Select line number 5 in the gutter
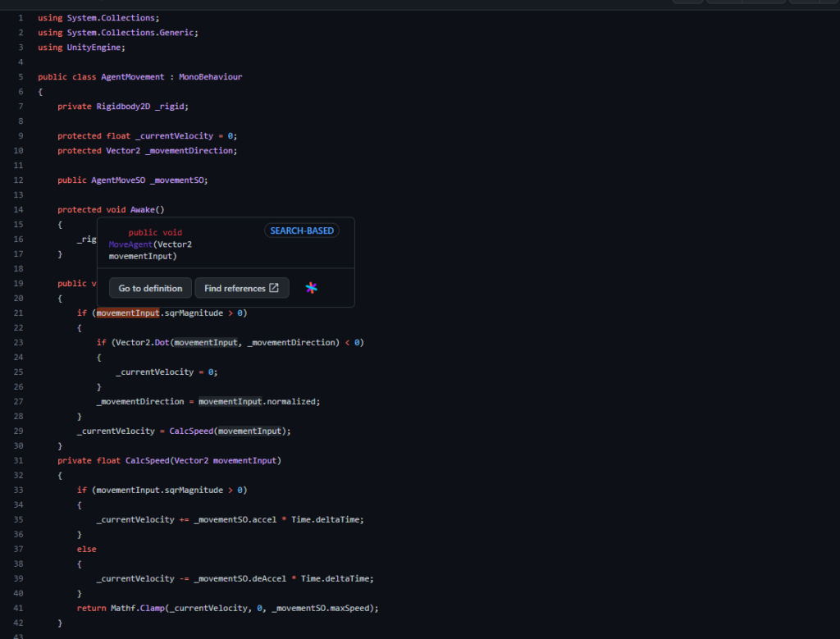The image size is (840, 639). [x=21, y=76]
